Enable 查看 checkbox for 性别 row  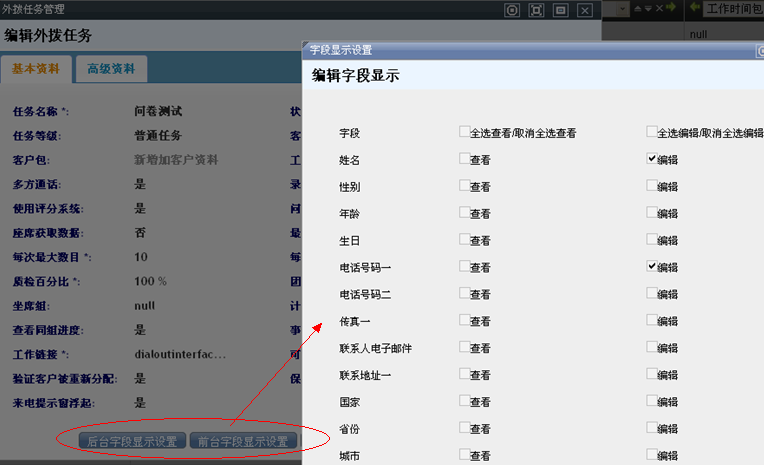465,186
